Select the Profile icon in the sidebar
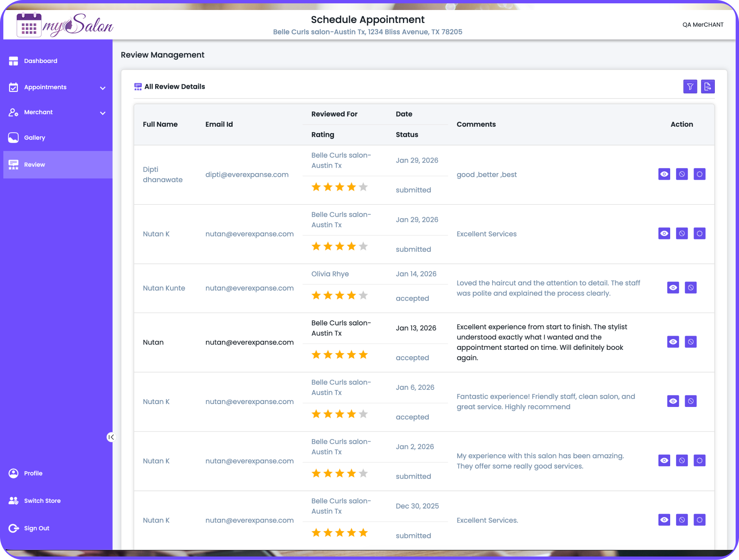The width and height of the screenshot is (739, 560). pos(13,473)
